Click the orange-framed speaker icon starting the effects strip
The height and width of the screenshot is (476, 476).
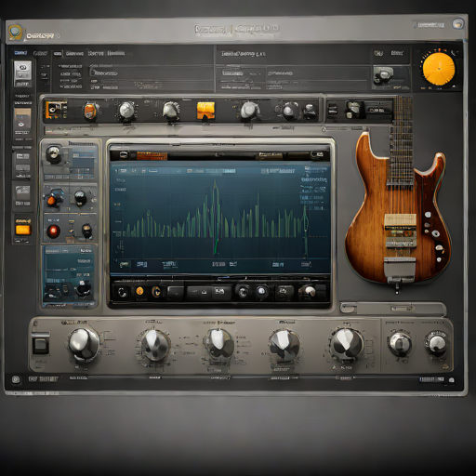tap(56, 109)
